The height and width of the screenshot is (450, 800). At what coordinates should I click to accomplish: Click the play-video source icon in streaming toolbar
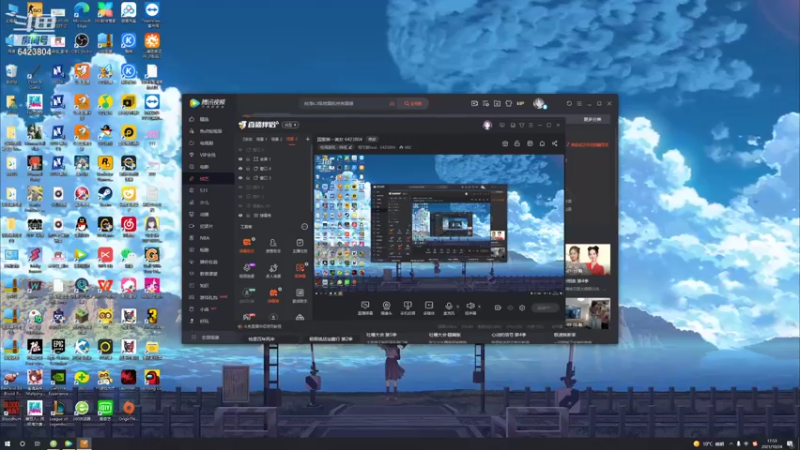pos(429,307)
